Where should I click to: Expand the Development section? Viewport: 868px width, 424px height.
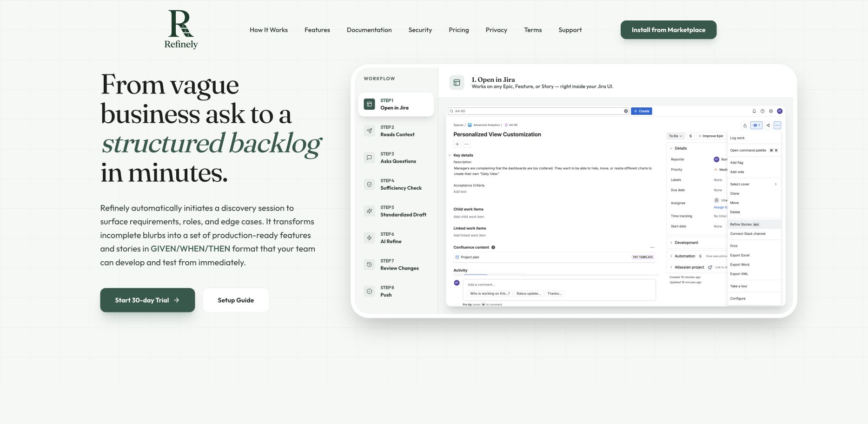(x=671, y=243)
